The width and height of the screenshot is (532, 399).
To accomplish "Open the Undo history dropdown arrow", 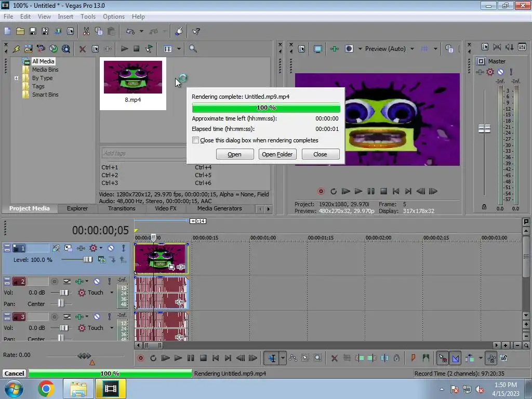I will point(141,31).
